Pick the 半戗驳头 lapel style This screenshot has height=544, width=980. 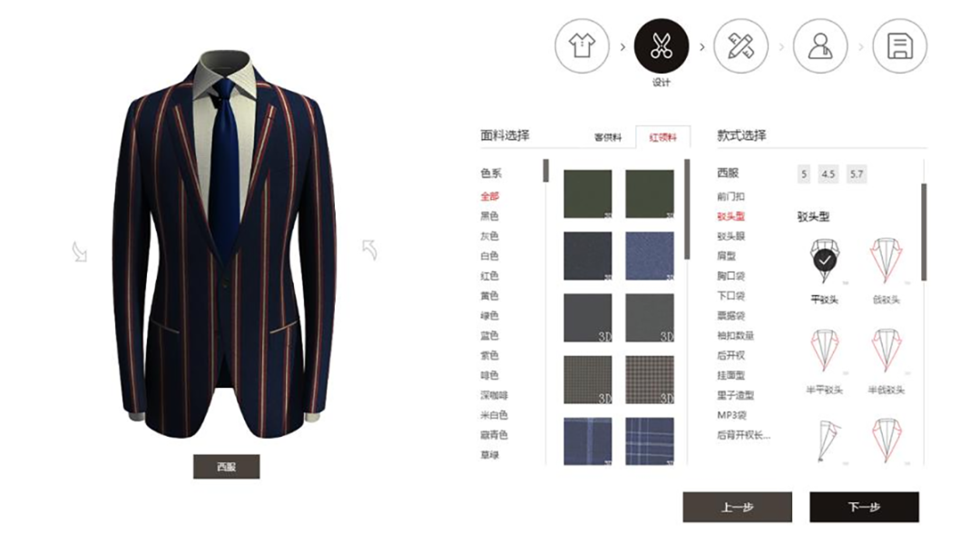886,351
